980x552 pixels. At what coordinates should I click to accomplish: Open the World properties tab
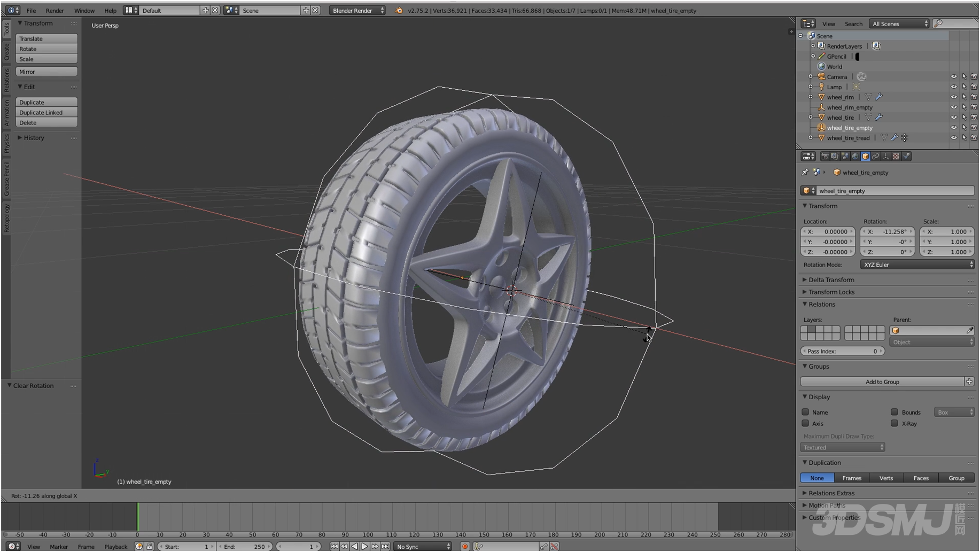click(855, 156)
